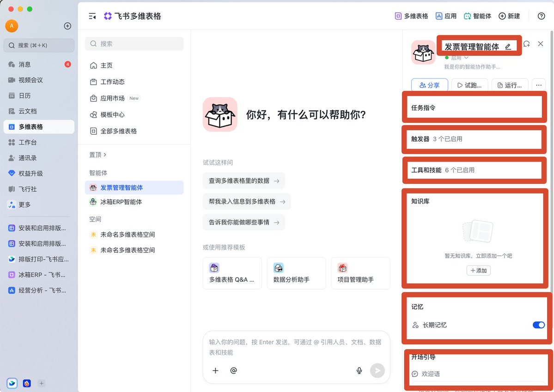Open the 启用 status dropdown
554x392 pixels.
457,58
